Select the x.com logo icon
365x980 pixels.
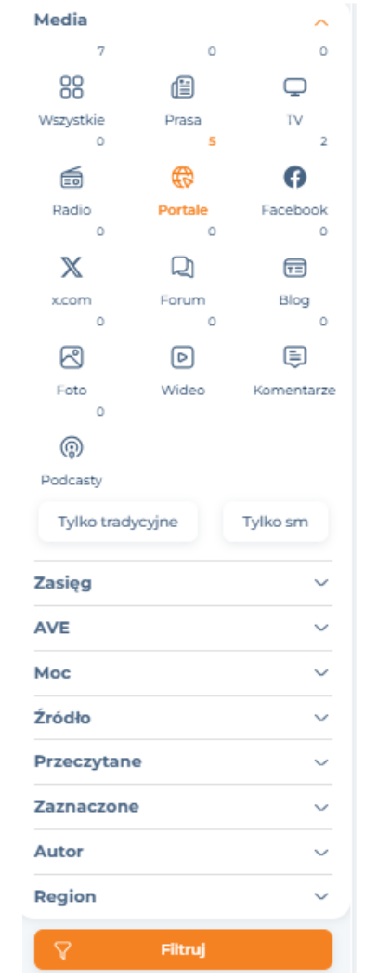pos(72,268)
